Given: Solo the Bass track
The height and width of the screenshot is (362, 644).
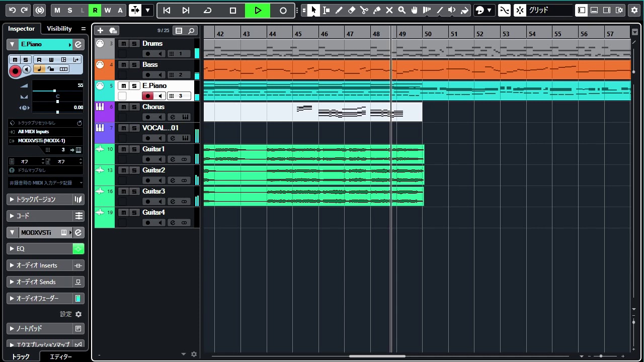Looking at the screenshot, I should coord(134,65).
